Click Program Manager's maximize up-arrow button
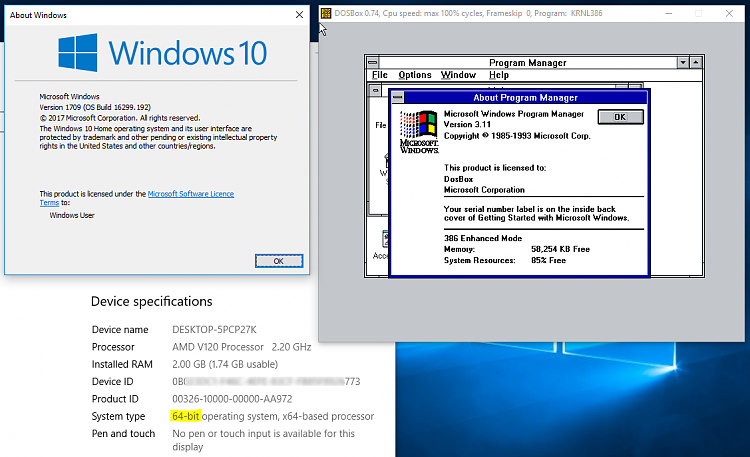The height and width of the screenshot is (457, 750). pos(696,62)
